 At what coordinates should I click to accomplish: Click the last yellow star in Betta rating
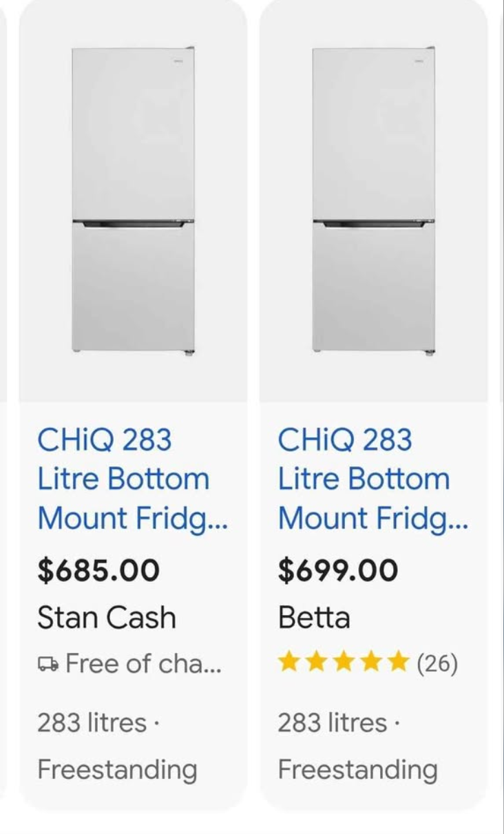click(398, 663)
